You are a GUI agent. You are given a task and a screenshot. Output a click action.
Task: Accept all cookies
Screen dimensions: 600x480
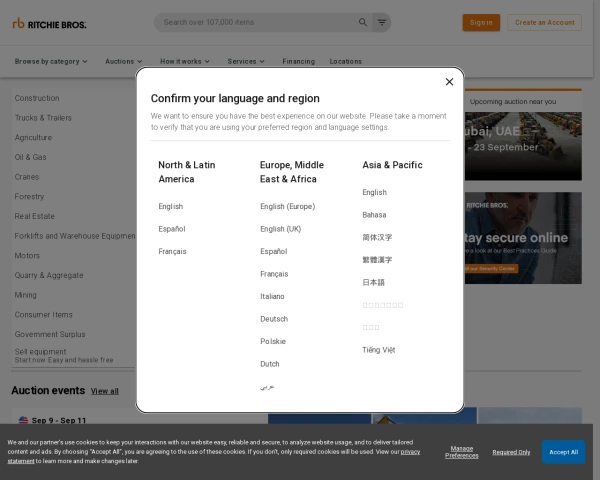tap(563, 452)
